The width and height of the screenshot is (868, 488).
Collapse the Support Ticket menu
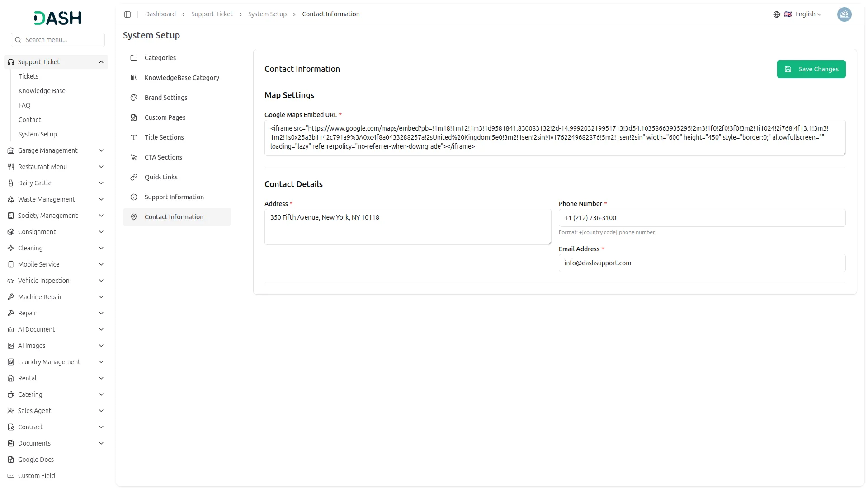[x=101, y=62]
